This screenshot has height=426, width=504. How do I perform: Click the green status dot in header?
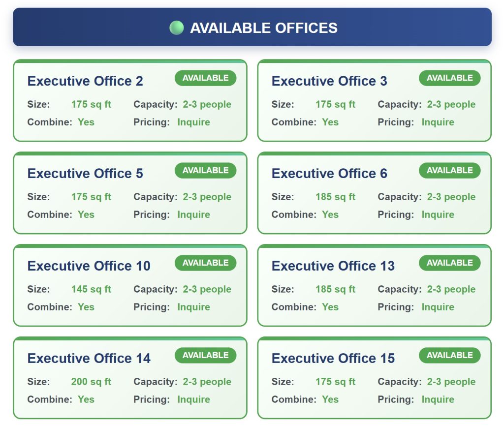(x=177, y=28)
